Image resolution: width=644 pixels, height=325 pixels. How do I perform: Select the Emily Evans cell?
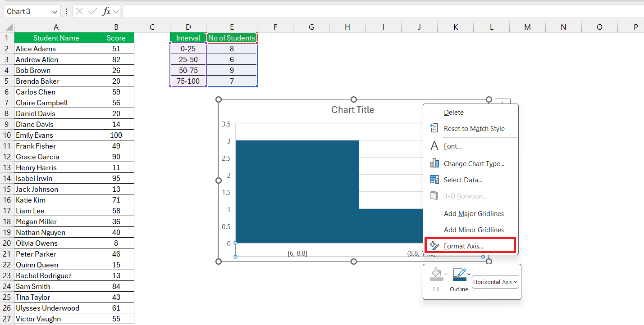pyautogui.click(x=56, y=135)
